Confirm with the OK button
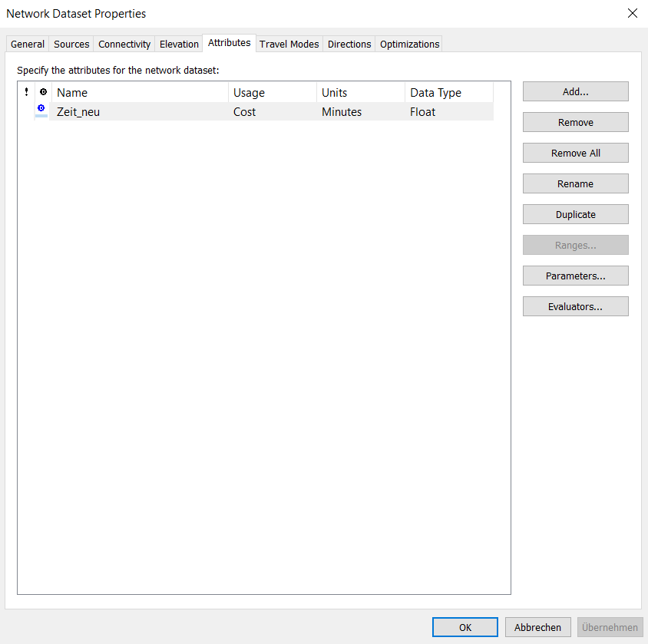The image size is (648, 644). tap(465, 627)
